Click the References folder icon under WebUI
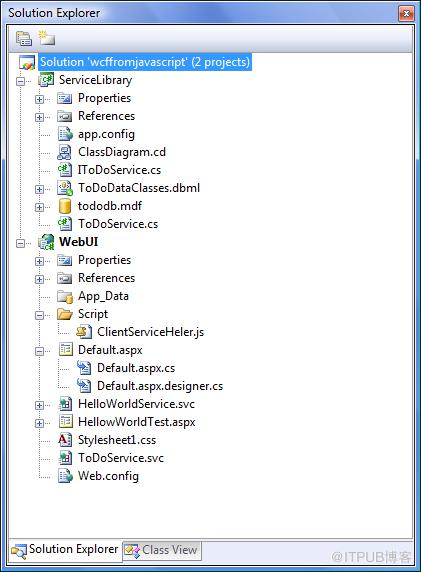The height and width of the screenshot is (572, 421). [65, 278]
